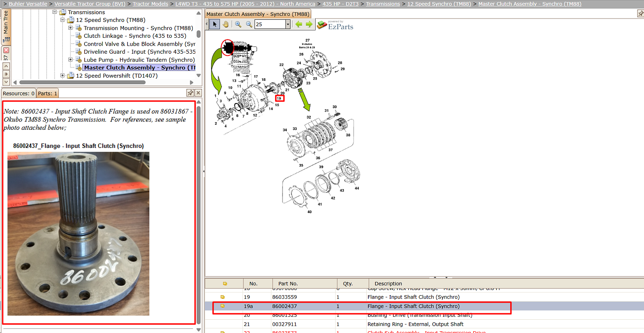Click the Driveline Guard page icon
The image size is (644, 333).
pyautogui.click(x=79, y=52)
